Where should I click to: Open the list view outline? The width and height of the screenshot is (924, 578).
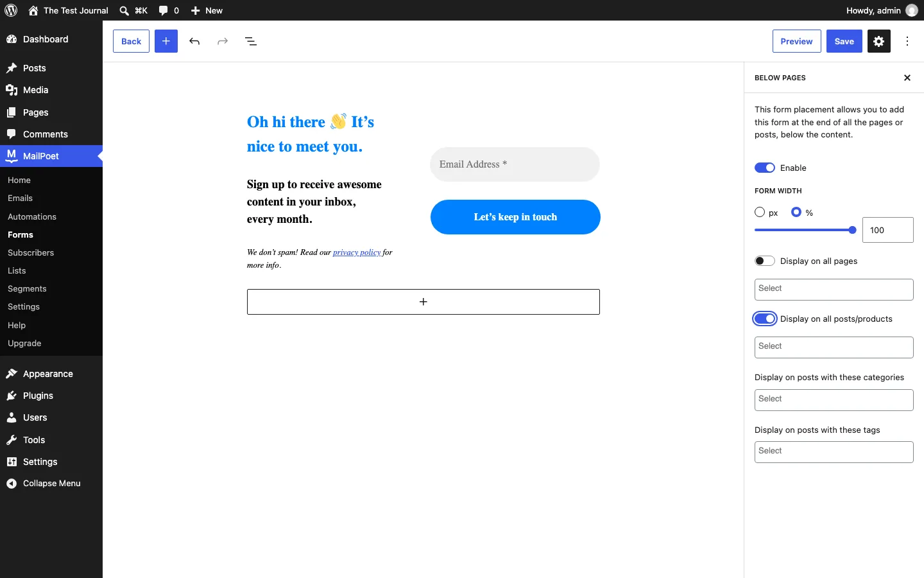[251, 41]
